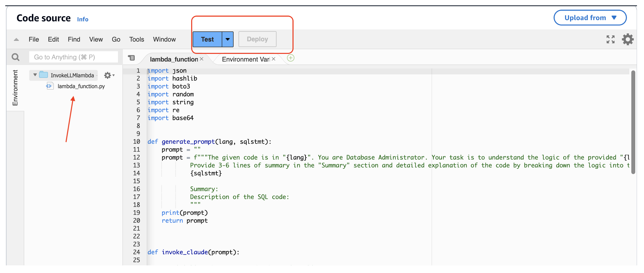This screenshot has height=273, width=644.
Task: Click the search magnifier icon
Action: click(x=16, y=57)
